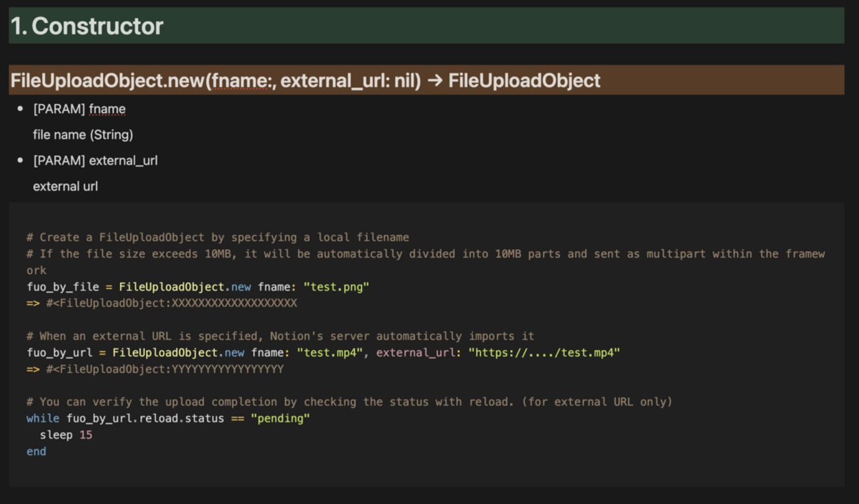Viewport: 859px width, 504px height.
Task: Click the code line starting "fuo_by_url ="
Action: click(323, 353)
